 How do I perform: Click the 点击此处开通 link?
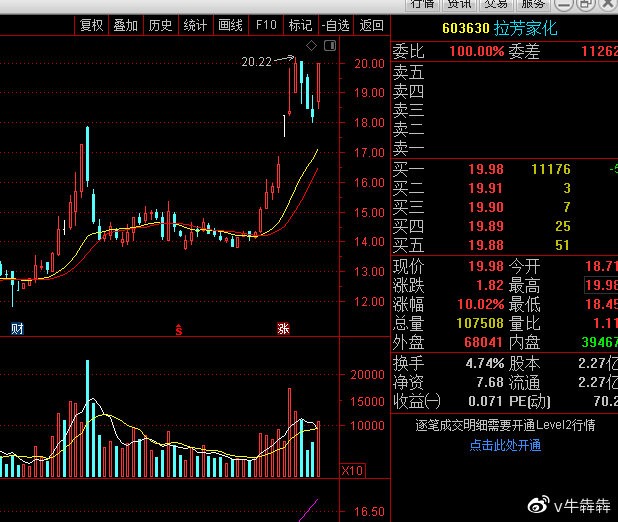(505, 446)
